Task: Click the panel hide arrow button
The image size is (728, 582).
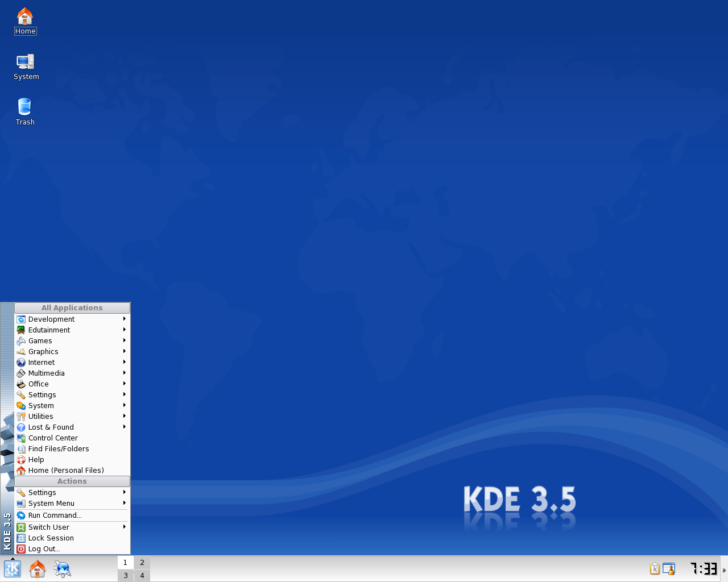Action: coord(725,569)
